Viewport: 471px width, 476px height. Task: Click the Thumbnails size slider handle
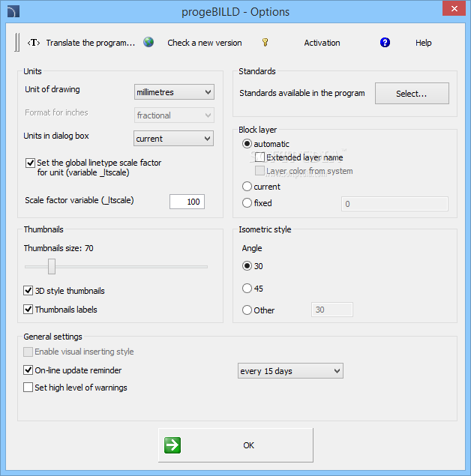click(52, 267)
